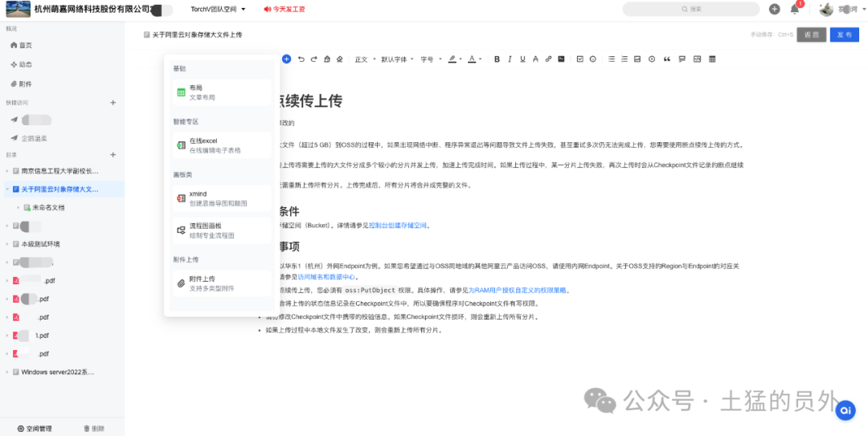Toggle strikethrough formatting
Viewport: 868px width, 436px height.
coord(534,59)
